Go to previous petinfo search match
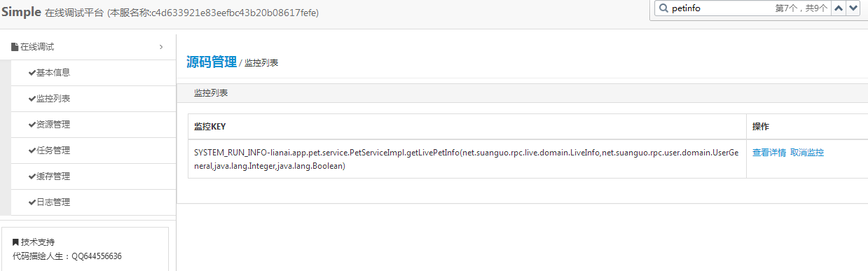 click(x=838, y=8)
